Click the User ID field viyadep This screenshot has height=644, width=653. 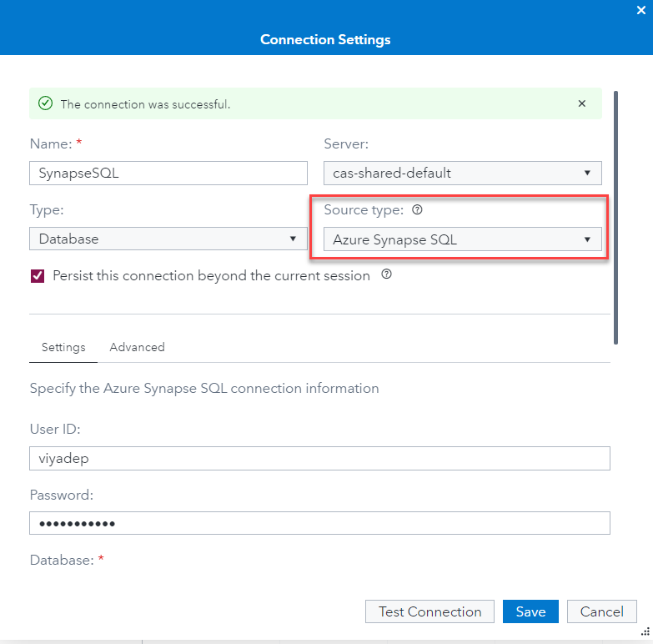point(319,458)
